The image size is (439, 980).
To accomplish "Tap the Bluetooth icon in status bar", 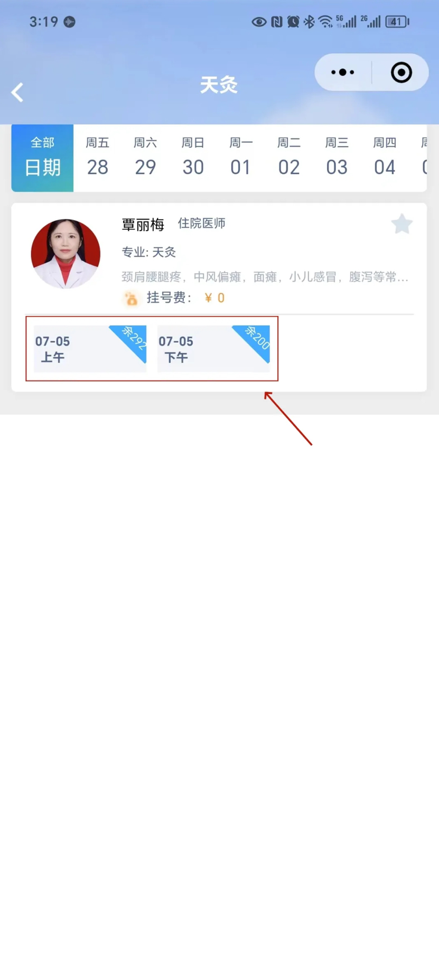I will coord(309,22).
